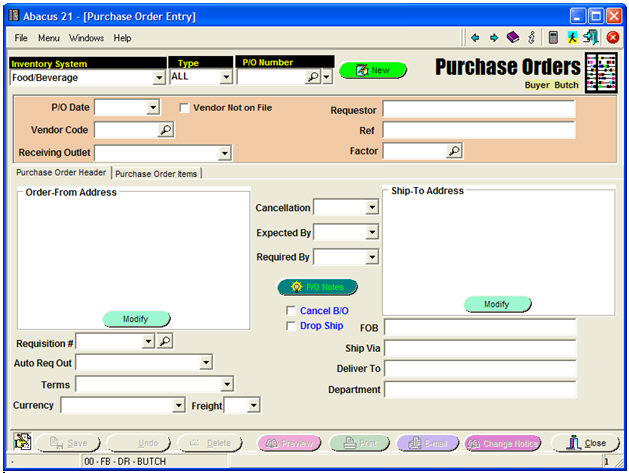The image size is (629, 473).
Task: Switch to Purchase Order Items tab
Action: tap(157, 174)
